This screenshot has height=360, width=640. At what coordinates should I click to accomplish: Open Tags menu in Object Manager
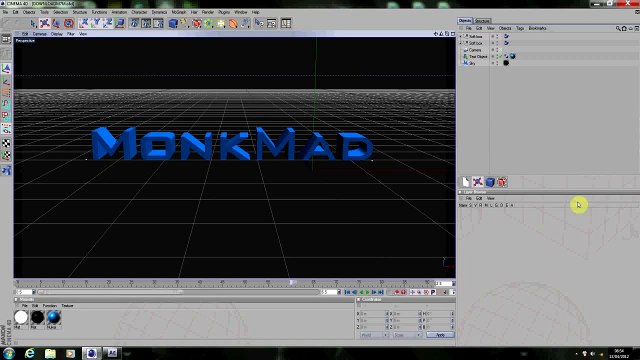[x=520, y=28]
